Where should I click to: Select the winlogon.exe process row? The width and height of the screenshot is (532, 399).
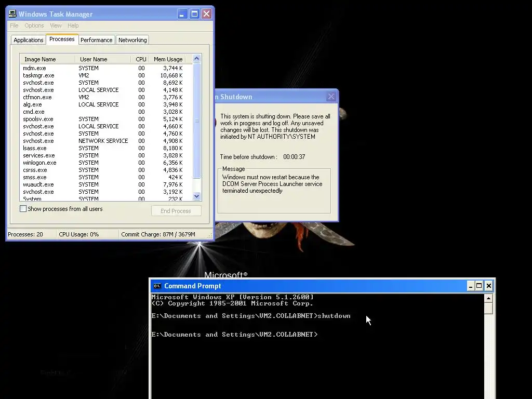coord(106,163)
